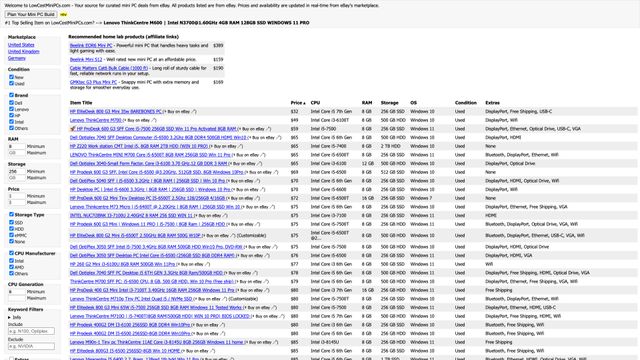Click Buy on eBay icon for HP ProDesk 400 G3 Mini
The width and height of the screenshot is (640, 360).
(x=267, y=290)
